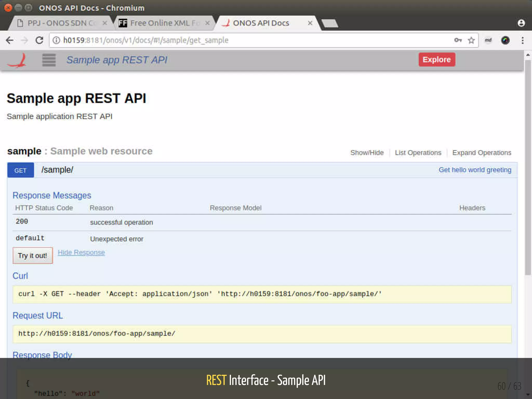532x399 pixels.
Task: Click the user profile icon in title bar
Action: pos(521,23)
